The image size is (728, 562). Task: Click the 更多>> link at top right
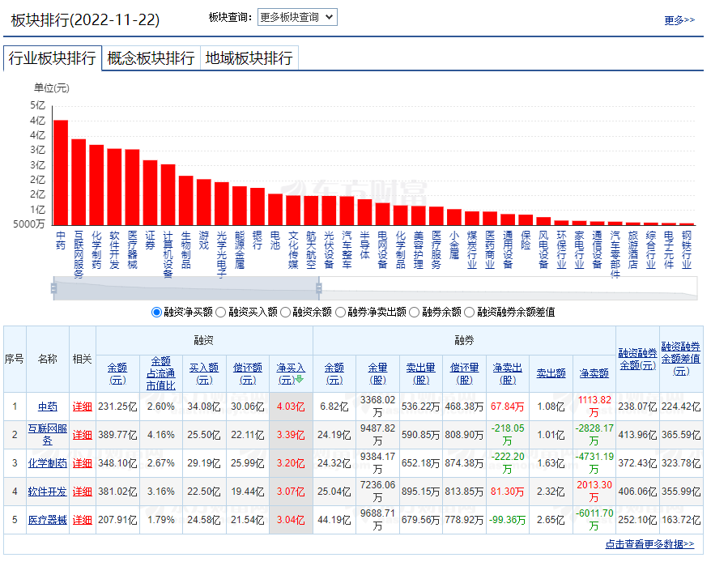click(x=679, y=20)
